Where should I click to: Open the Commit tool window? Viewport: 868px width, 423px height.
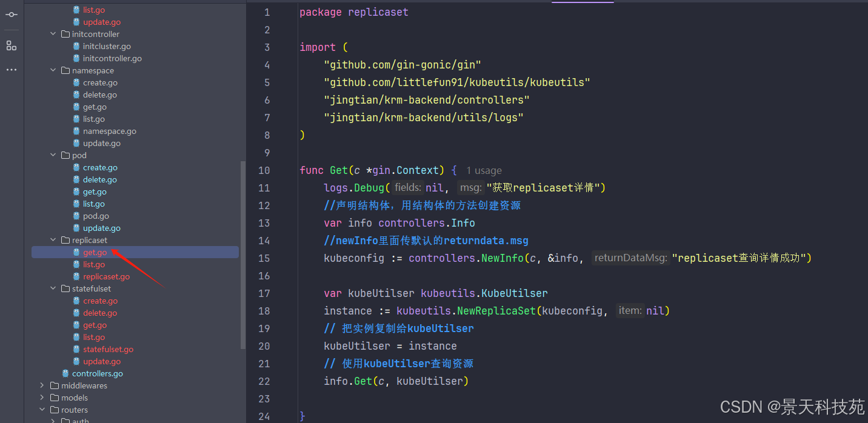[12, 15]
